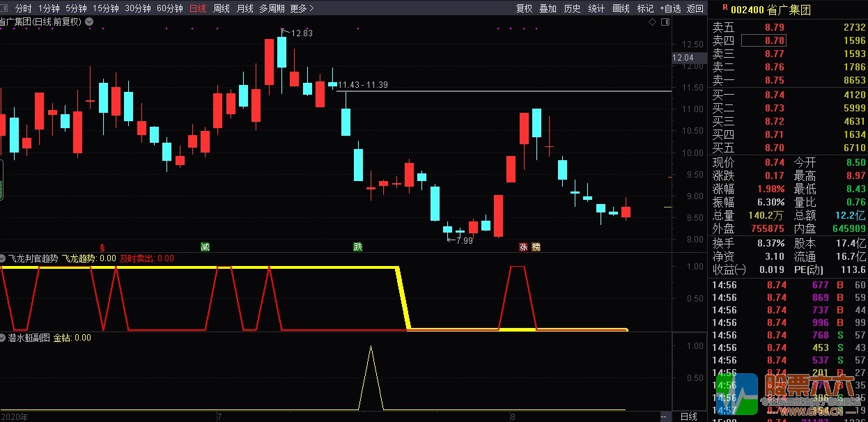The height and width of the screenshot is (422, 868).
Task: Open dropdown next to 省广集团(日线,前复权)
Action: click(x=88, y=22)
